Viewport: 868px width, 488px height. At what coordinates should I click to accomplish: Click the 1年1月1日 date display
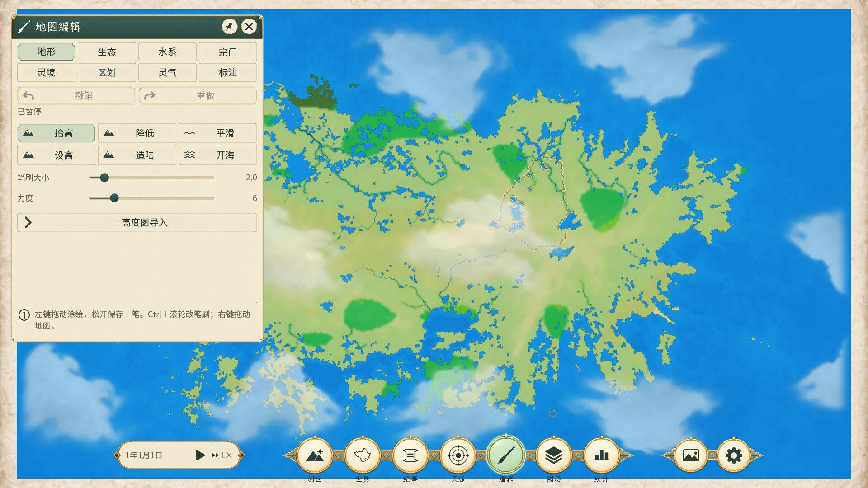[144, 455]
